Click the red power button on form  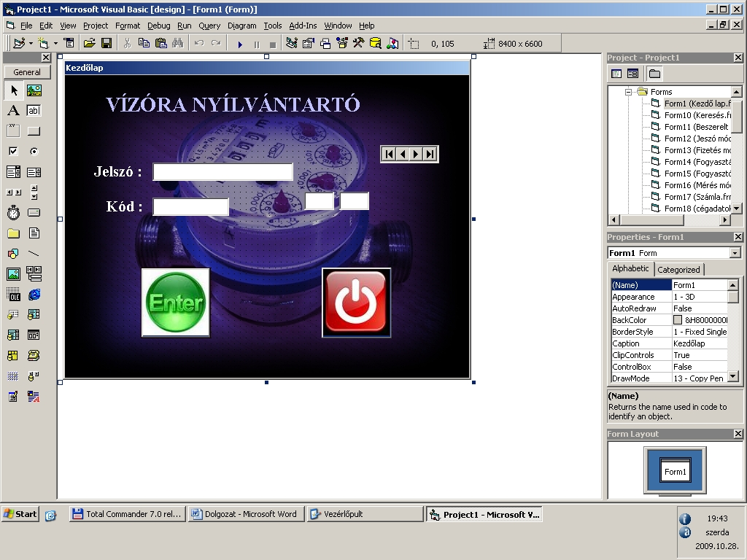tap(356, 303)
